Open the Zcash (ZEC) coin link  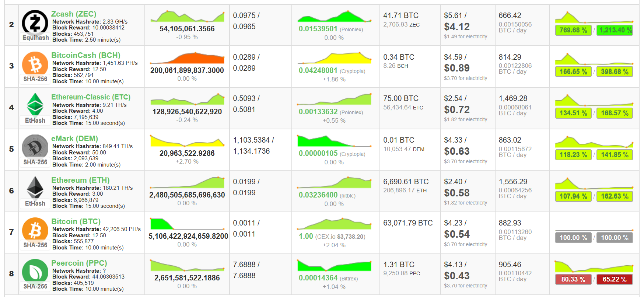coord(74,14)
